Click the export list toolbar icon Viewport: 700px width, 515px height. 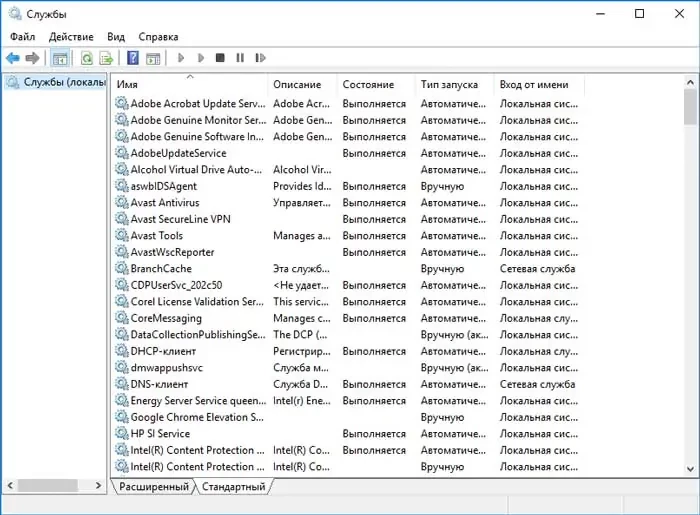pos(106,58)
